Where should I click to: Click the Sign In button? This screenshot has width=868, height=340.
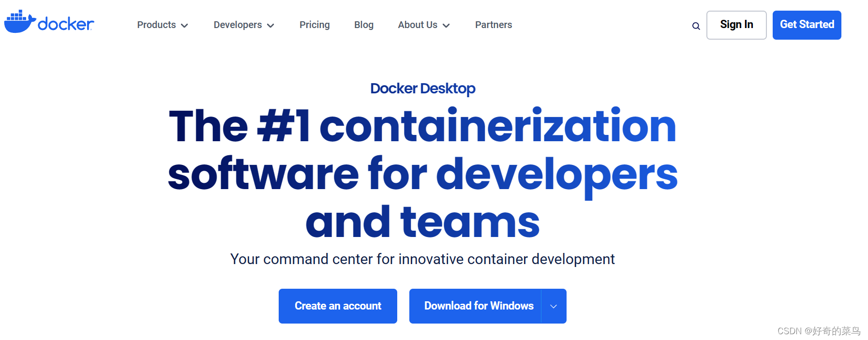pyautogui.click(x=736, y=25)
